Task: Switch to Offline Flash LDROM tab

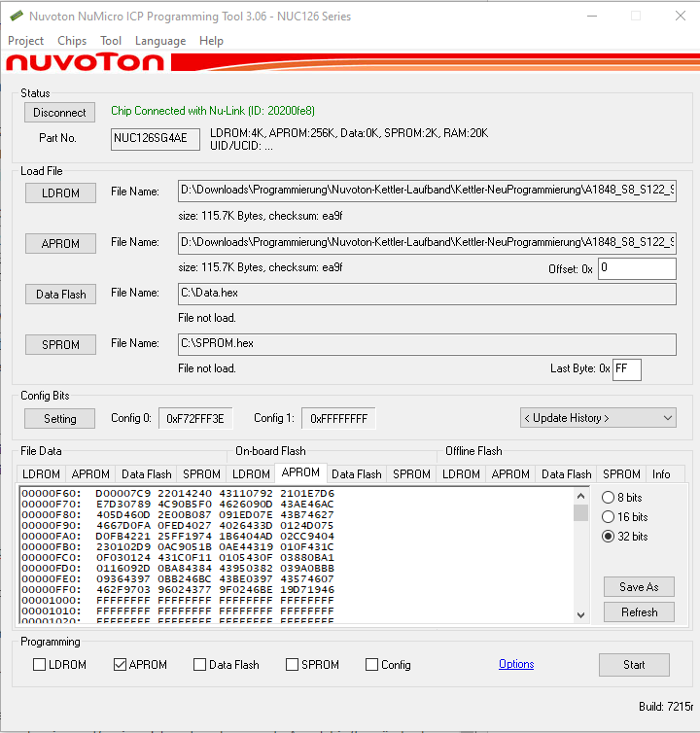Action: click(x=461, y=474)
